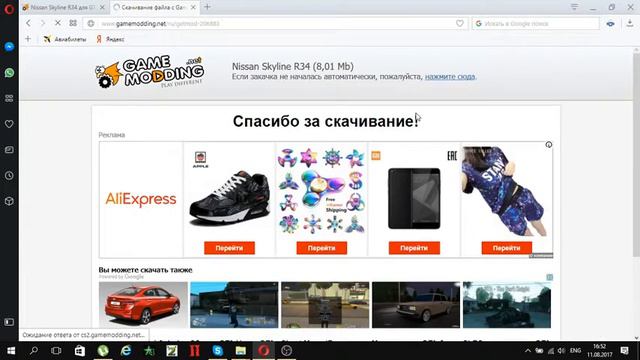Screen dimensions: 640x360
Task: Open Speed Dial grid button in toolbar
Action: pos(73,23)
